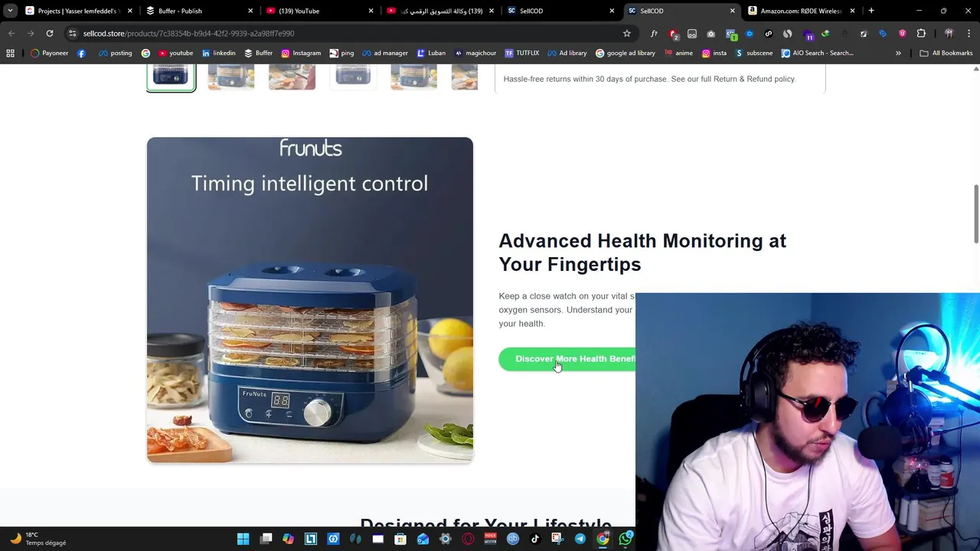Open the YouTube bookmark in bookmarks bar
Image resolution: width=980 pixels, height=551 pixels.
click(175, 53)
